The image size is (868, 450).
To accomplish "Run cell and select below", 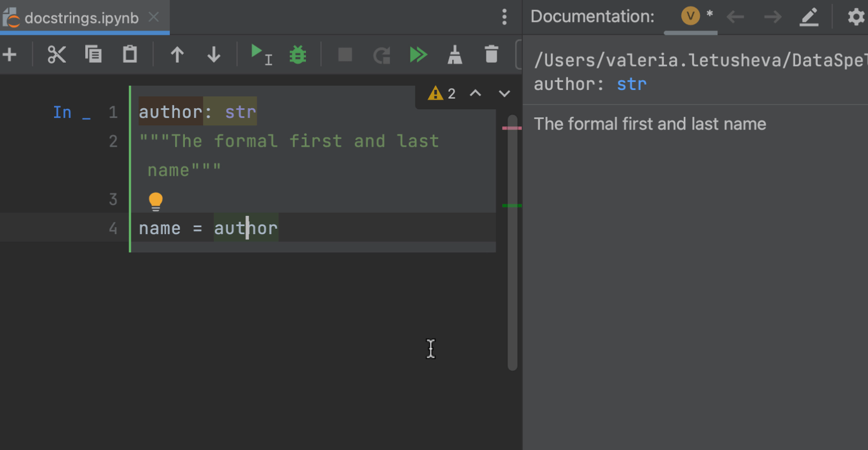I will (x=261, y=55).
